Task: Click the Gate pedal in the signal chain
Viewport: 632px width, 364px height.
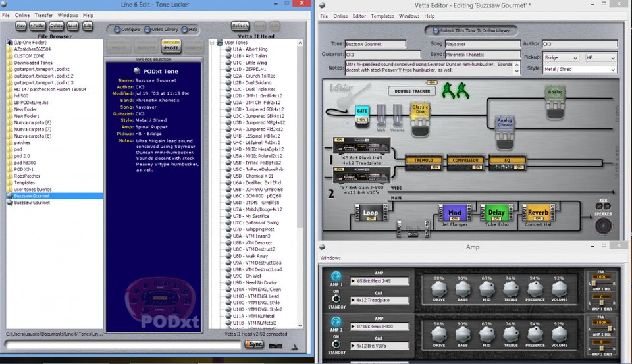Action: click(x=362, y=116)
